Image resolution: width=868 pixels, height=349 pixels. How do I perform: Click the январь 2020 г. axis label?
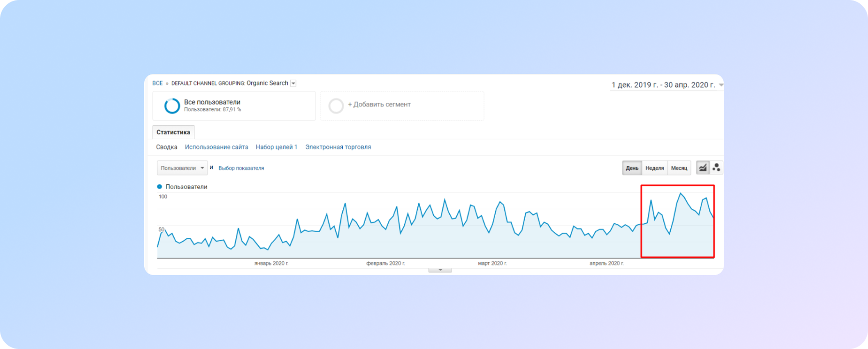tap(271, 263)
